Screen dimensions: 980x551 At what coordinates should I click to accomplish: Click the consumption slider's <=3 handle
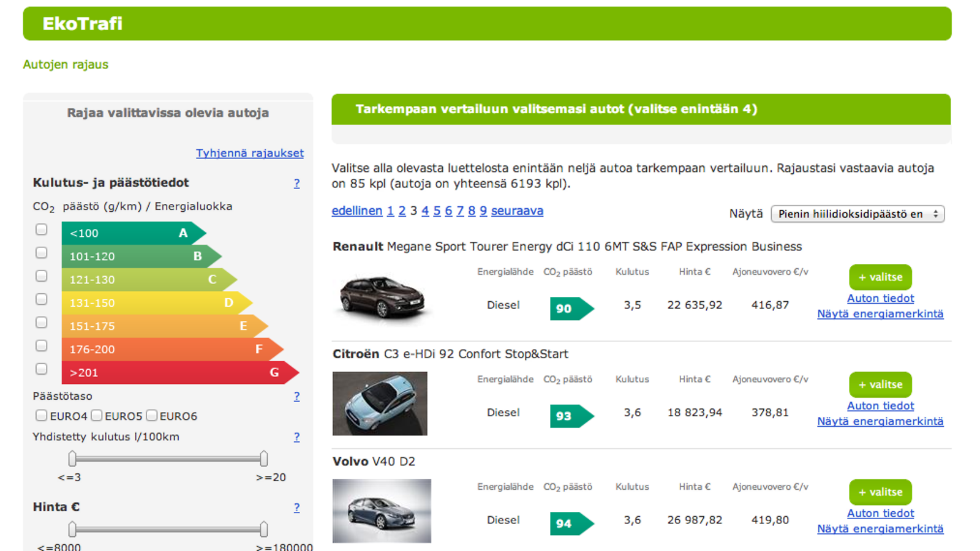(72, 459)
